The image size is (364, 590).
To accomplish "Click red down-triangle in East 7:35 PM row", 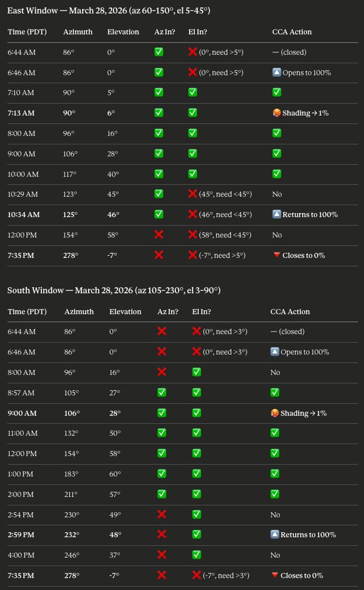I will (276, 255).
